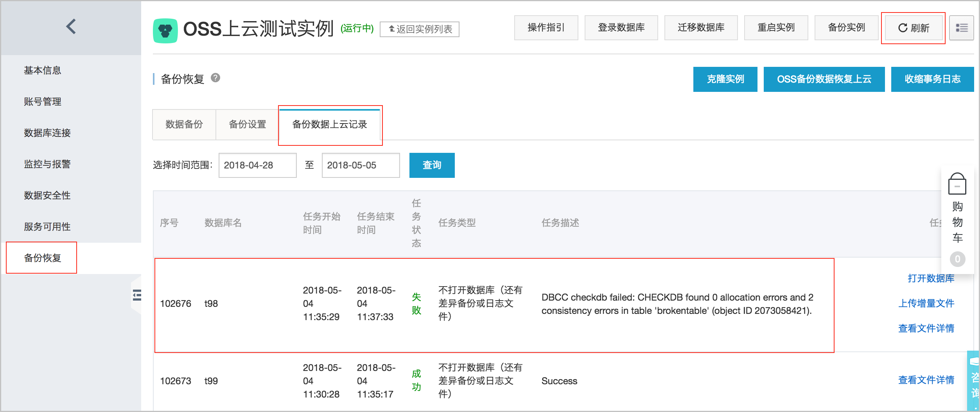
Task: Click OSS备份数据恢复上云 button
Action: pos(824,79)
